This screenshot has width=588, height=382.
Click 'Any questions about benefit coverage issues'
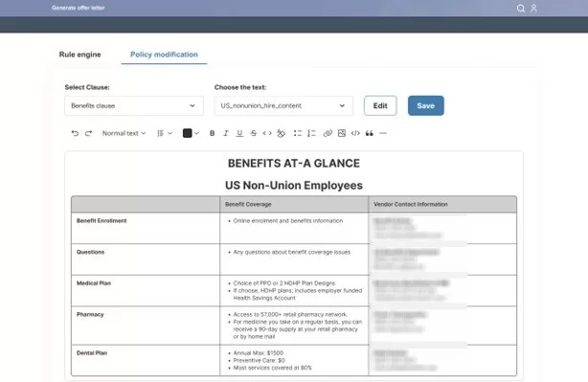[292, 252]
